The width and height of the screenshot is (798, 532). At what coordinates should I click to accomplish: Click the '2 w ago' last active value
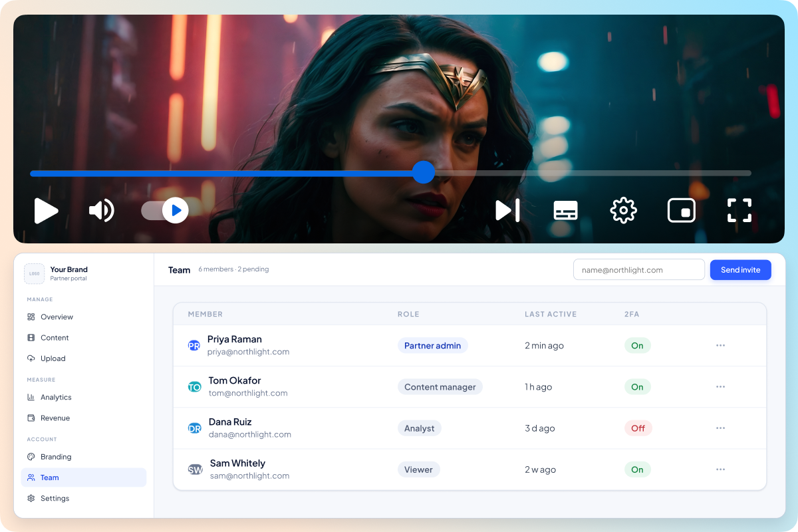(x=540, y=469)
